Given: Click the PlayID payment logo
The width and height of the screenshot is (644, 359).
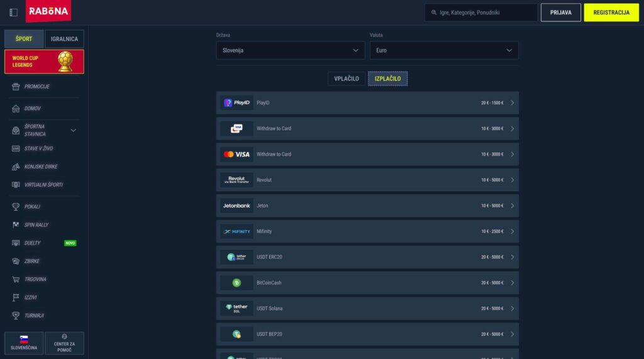Looking at the screenshot, I should (x=236, y=102).
